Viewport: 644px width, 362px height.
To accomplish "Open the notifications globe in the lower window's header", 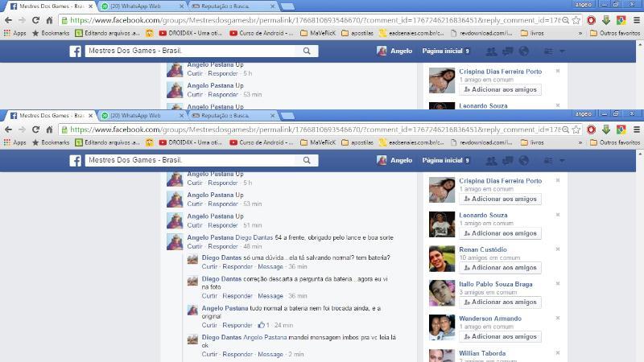I will [x=524, y=161].
